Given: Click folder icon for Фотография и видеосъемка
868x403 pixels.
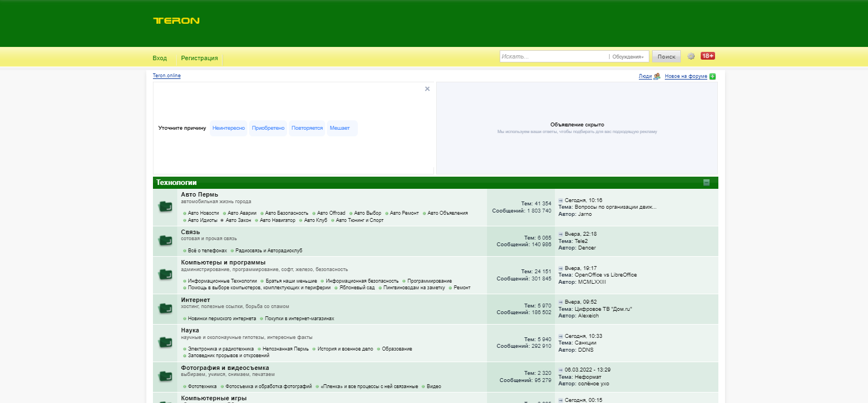Looking at the screenshot, I should pos(165,376).
